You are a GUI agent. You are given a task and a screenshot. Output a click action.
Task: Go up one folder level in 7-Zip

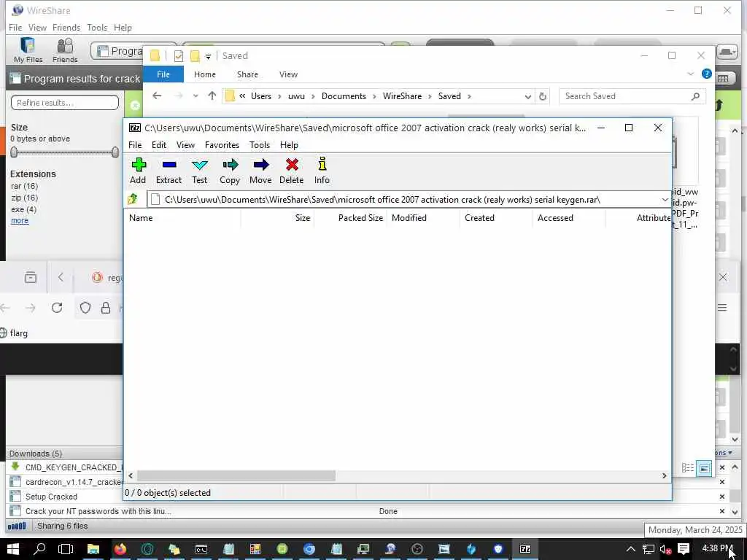(133, 199)
